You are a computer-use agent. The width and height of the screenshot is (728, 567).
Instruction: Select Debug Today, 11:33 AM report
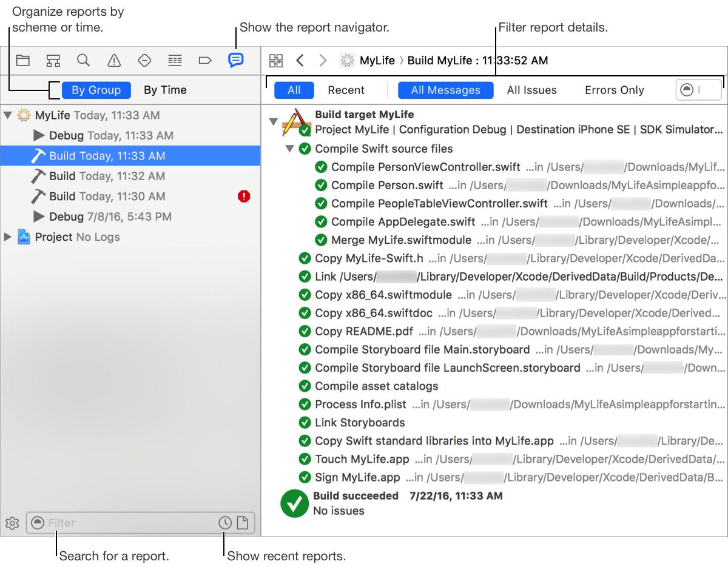coord(130,135)
